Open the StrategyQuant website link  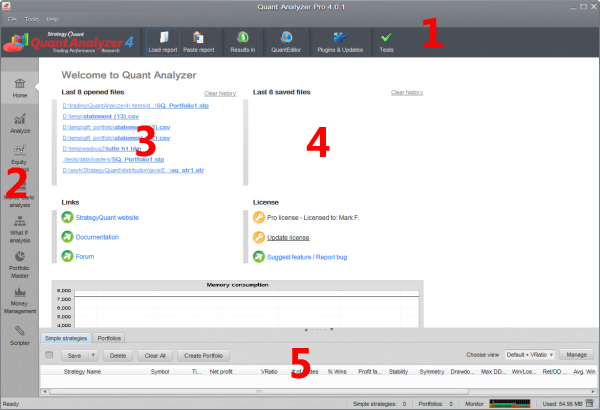click(x=107, y=217)
